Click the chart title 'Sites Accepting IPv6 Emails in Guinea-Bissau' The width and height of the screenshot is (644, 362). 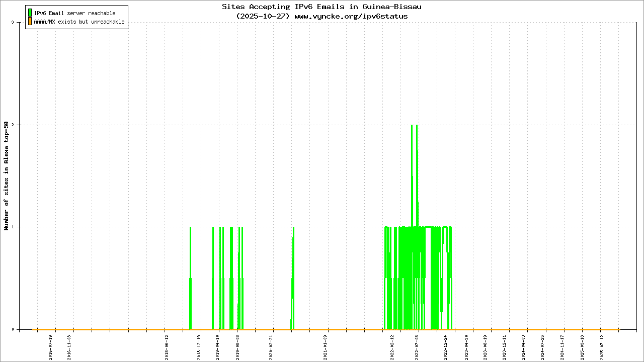pos(321,7)
